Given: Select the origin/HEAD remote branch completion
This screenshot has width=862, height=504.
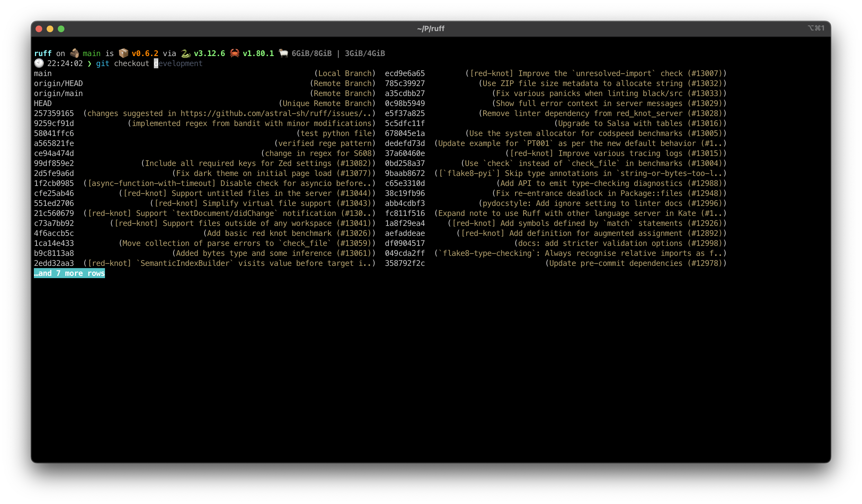Looking at the screenshot, I should pyautogui.click(x=58, y=84).
